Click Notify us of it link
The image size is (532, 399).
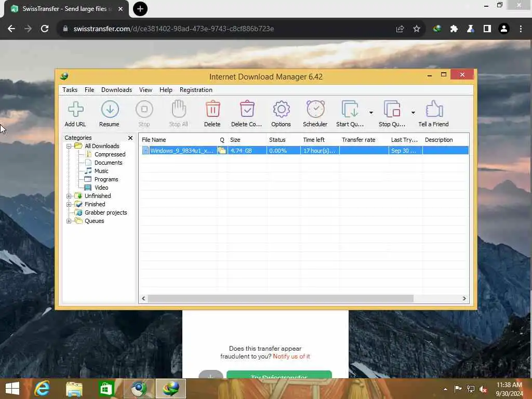(291, 356)
